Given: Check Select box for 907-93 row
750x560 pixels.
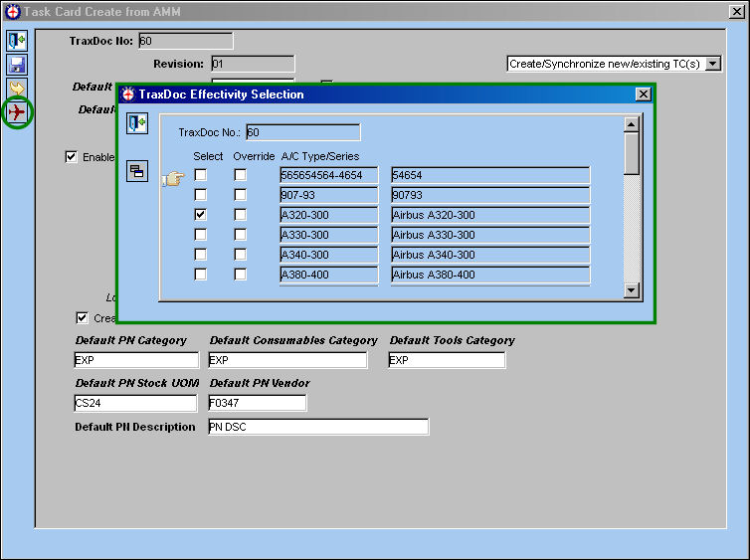Looking at the screenshot, I should point(200,195).
